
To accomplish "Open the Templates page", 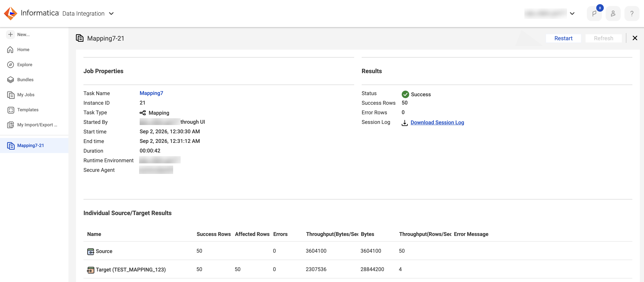I will 28,110.
